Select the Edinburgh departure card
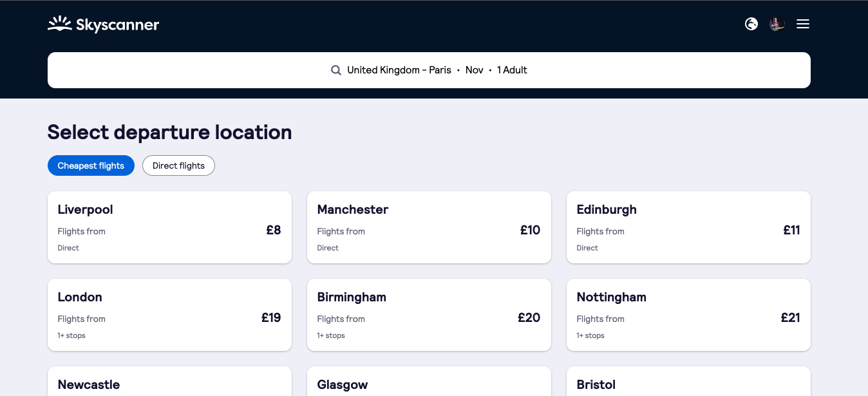Image resolution: width=868 pixels, height=396 pixels. tap(688, 227)
